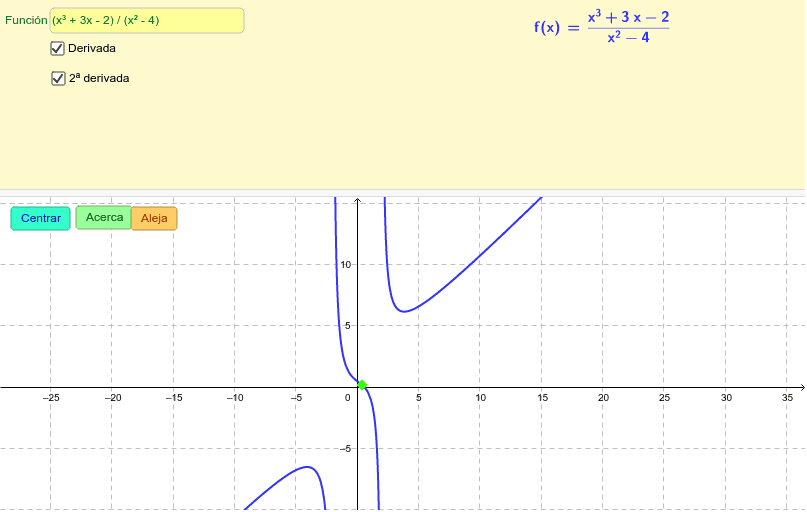Click the x-axis label 35
The image size is (807, 512).
[x=787, y=398]
